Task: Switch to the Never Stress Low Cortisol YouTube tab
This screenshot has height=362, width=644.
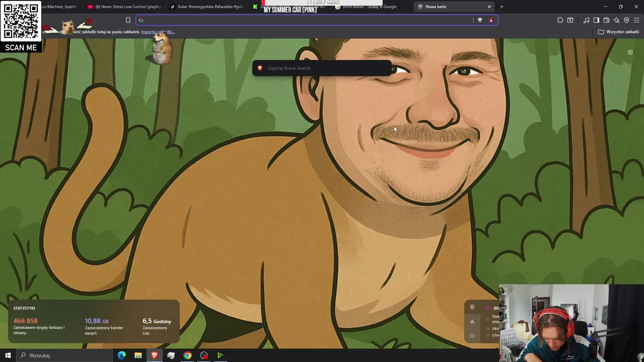Action: click(124, 7)
